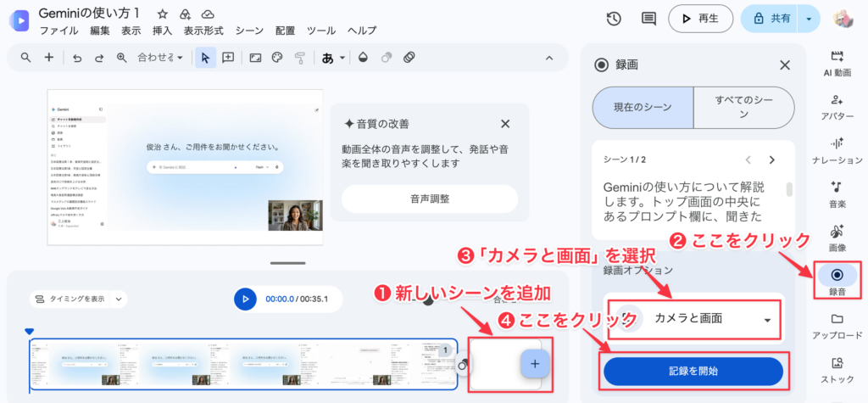Open the アップロード sidebar tool
868x403 pixels.
[x=837, y=326]
